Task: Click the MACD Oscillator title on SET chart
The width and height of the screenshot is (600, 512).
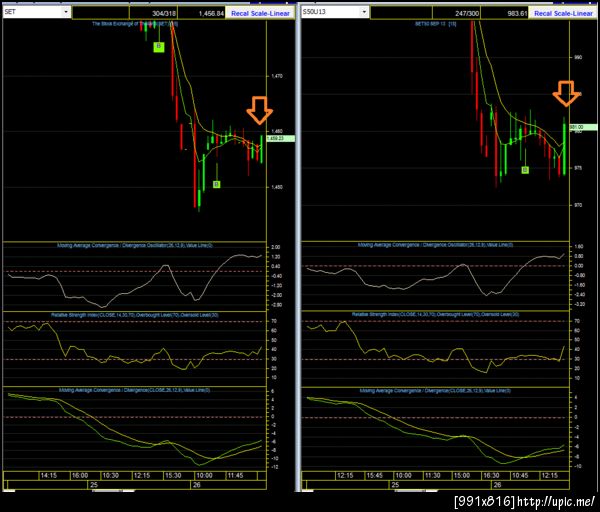Action: click(x=135, y=245)
